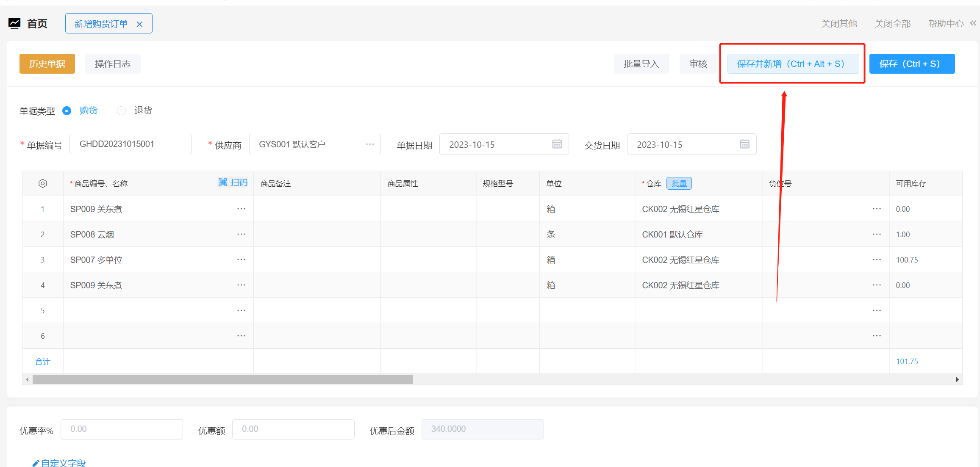Select the 购货 radio button
This screenshot has height=467, width=980.
[x=67, y=111]
